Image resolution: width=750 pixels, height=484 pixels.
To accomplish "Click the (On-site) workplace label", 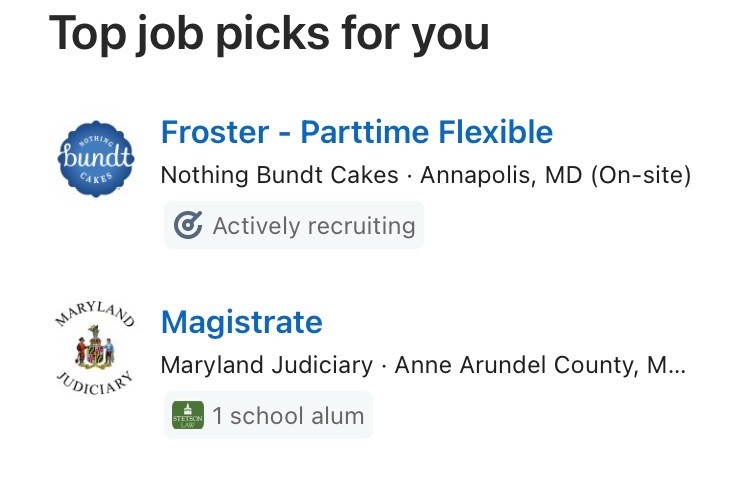I will [640, 176].
